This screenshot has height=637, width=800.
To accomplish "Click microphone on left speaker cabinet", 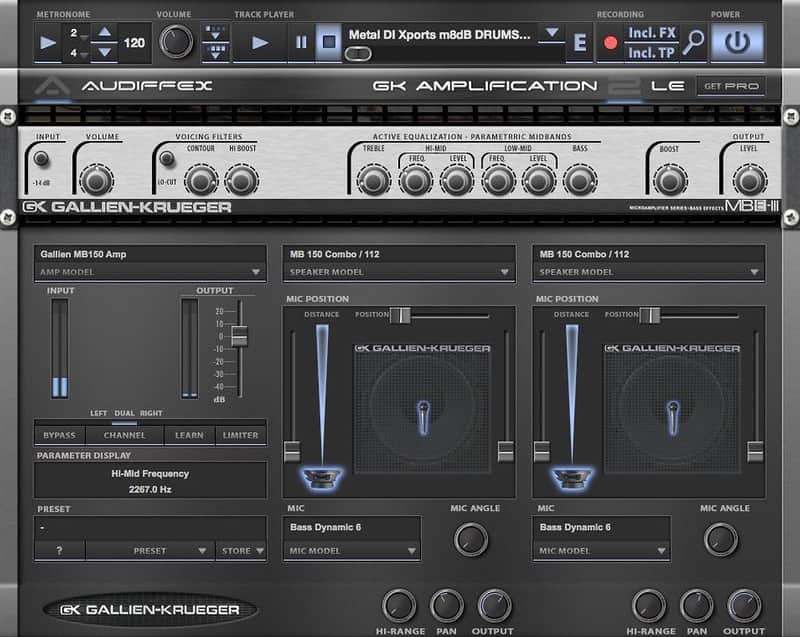I will pyautogui.click(x=423, y=417).
